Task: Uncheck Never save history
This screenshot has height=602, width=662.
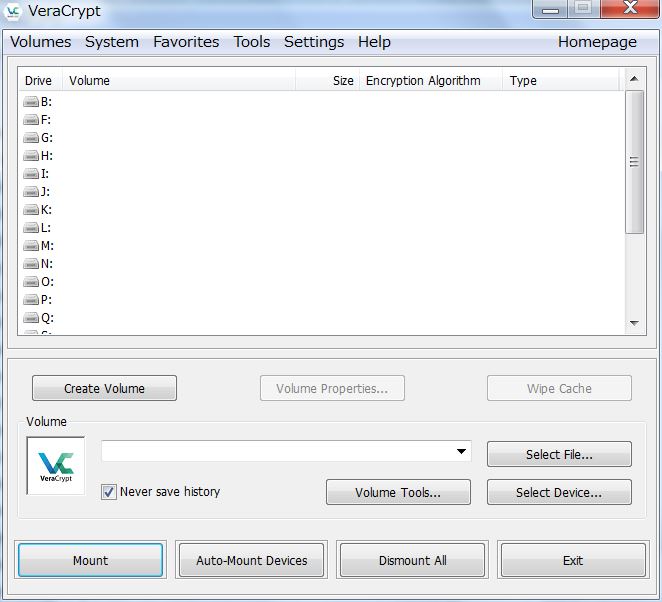Action: (x=109, y=492)
